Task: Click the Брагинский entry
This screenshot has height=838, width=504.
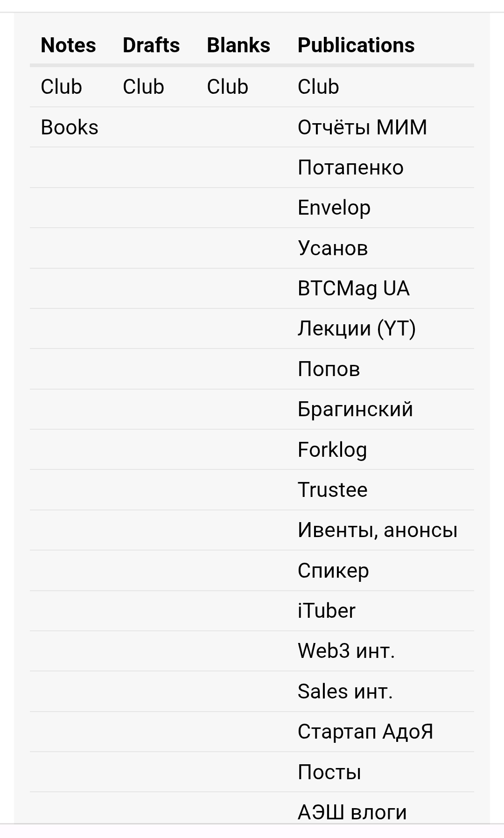Action: click(x=355, y=409)
